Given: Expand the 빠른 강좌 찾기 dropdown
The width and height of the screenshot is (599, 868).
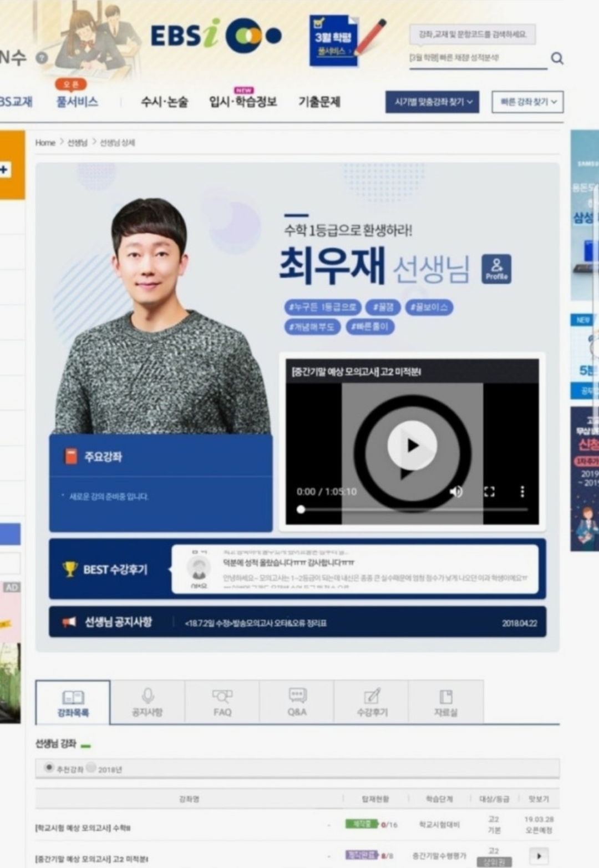Looking at the screenshot, I should (x=527, y=102).
